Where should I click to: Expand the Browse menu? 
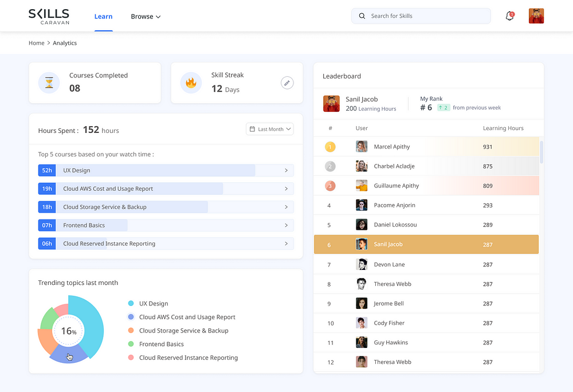[146, 17]
